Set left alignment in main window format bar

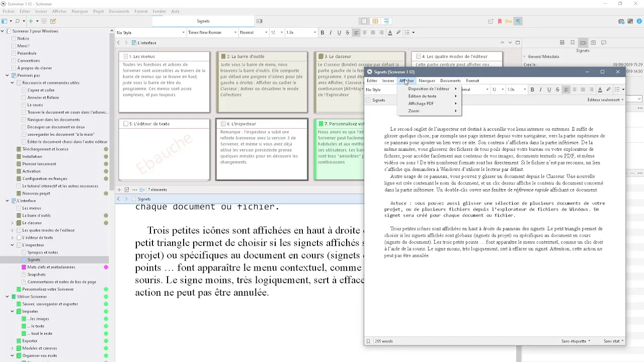[x=356, y=33]
